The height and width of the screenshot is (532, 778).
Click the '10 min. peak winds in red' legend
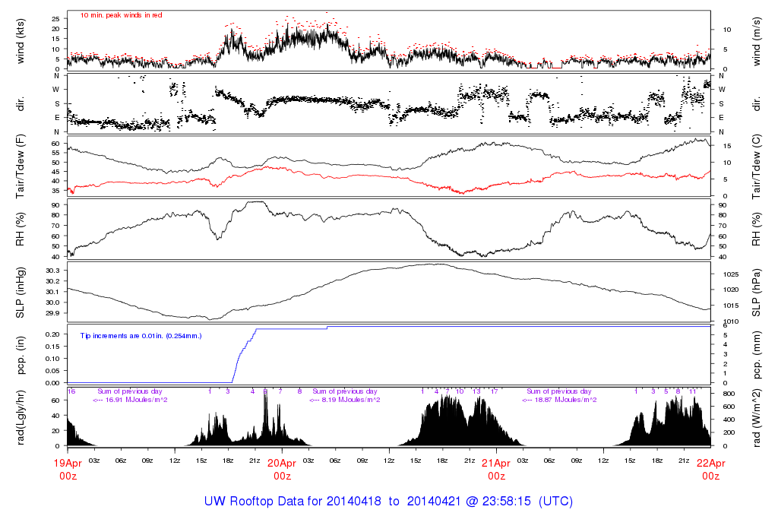coord(121,15)
